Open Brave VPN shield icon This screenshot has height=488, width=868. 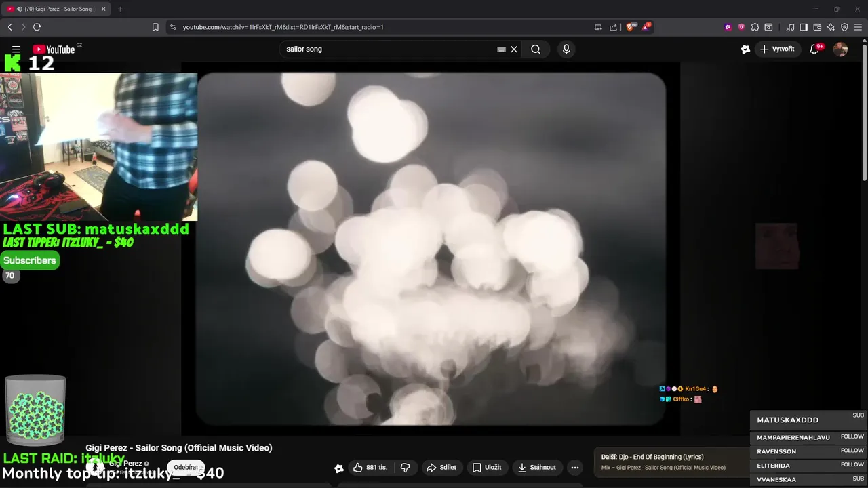coord(844,27)
